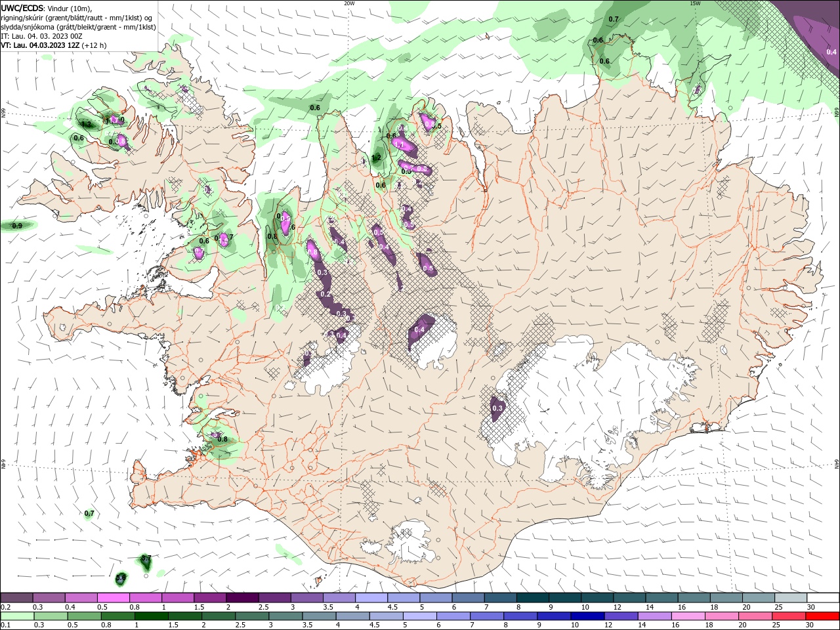Click the 0.3 value on Vatnajökull glacier

click(497, 408)
